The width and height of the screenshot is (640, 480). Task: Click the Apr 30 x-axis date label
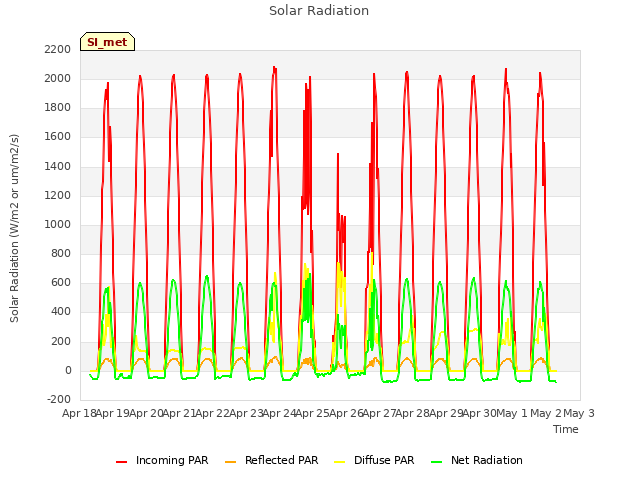(480, 413)
